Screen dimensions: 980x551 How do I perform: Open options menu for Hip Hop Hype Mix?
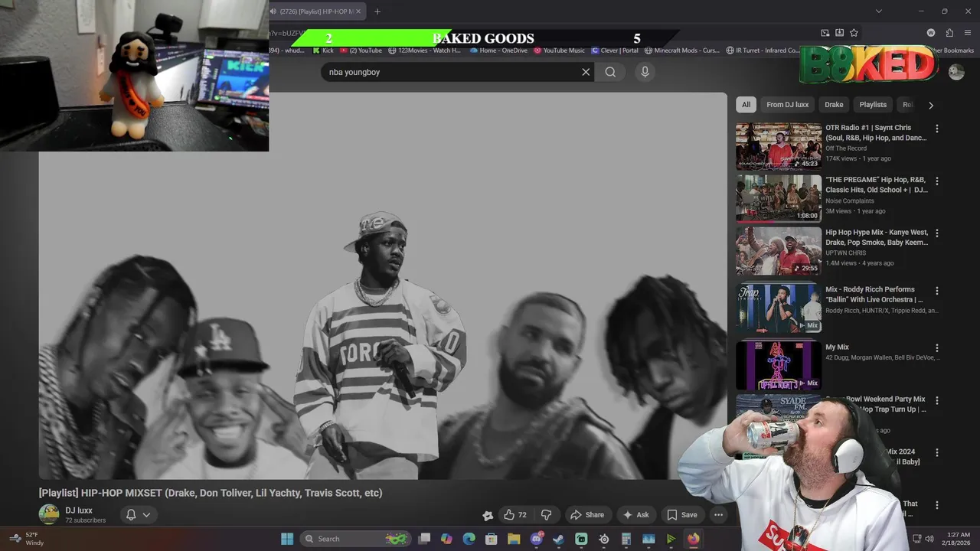(936, 233)
